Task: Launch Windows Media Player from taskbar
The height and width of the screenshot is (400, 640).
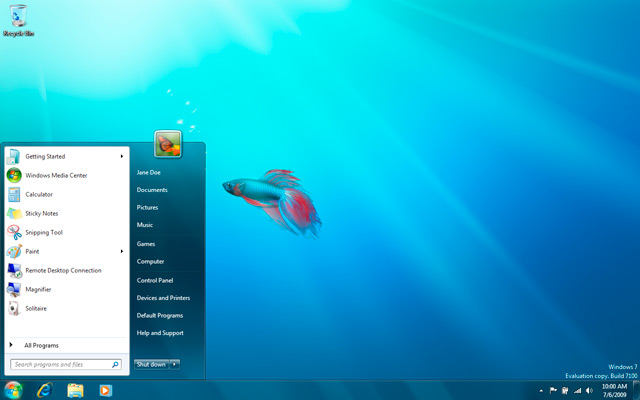Action: (x=106, y=391)
